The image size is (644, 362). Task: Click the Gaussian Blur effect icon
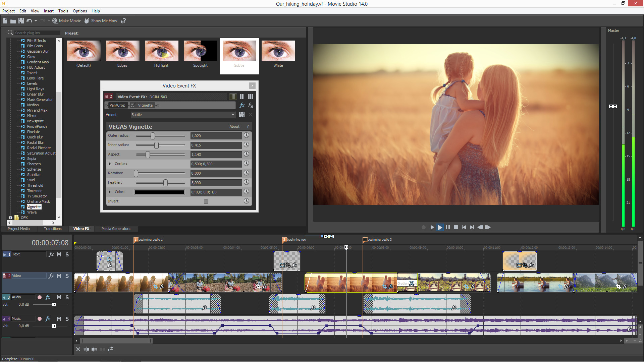tap(22, 51)
